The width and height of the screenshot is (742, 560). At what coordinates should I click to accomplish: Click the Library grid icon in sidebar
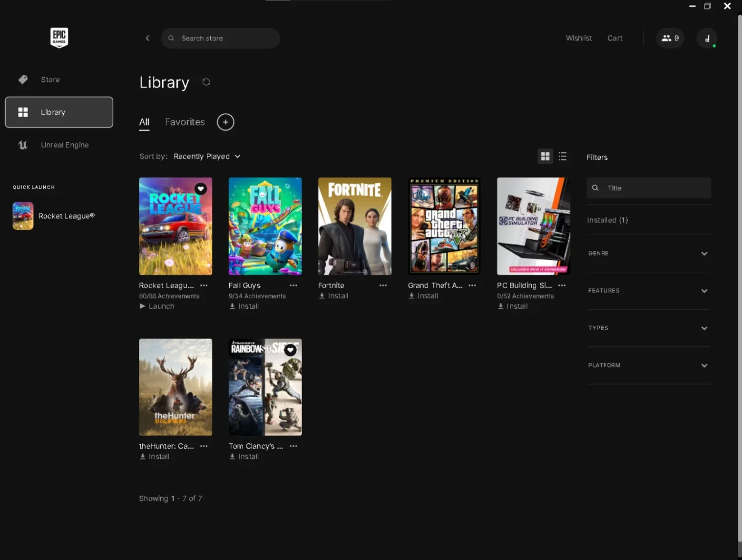click(x=23, y=112)
